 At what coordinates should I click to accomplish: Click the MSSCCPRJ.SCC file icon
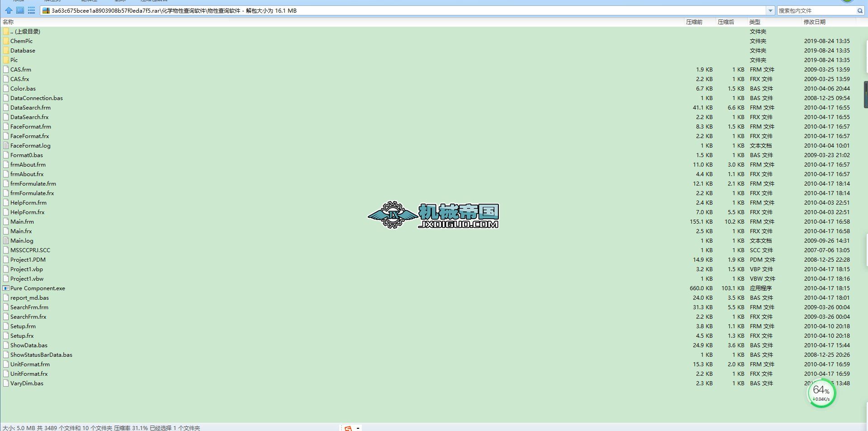6,250
